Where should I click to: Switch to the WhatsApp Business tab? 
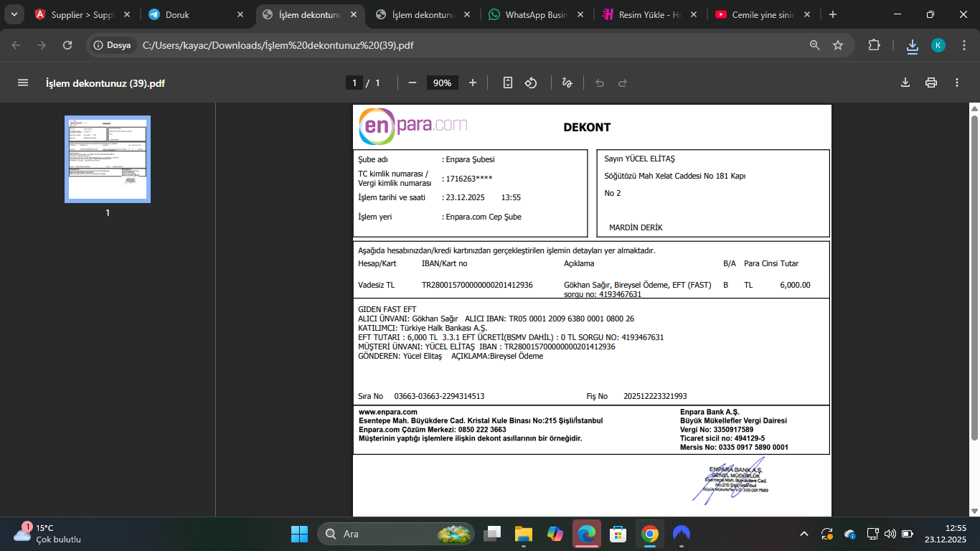tap(537, 14)
